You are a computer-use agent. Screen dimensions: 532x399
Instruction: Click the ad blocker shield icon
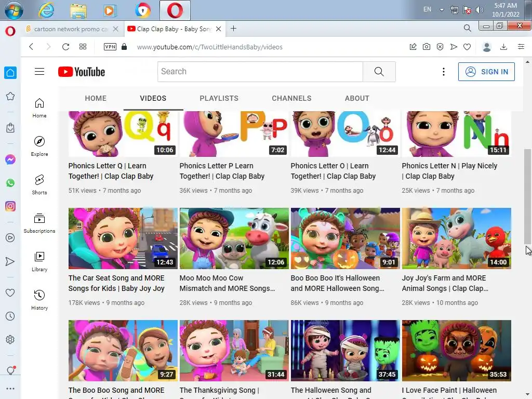click(x=440, y=47)
